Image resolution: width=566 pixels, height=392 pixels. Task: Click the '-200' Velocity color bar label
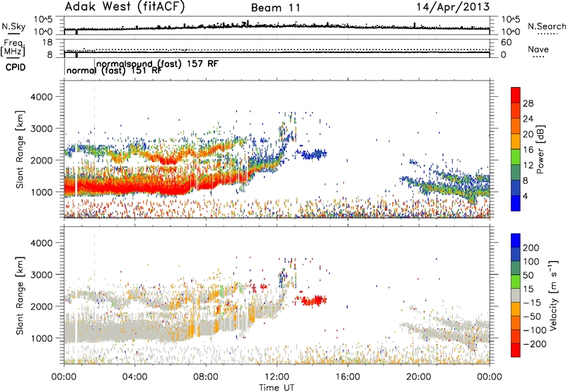pos(535,344)
